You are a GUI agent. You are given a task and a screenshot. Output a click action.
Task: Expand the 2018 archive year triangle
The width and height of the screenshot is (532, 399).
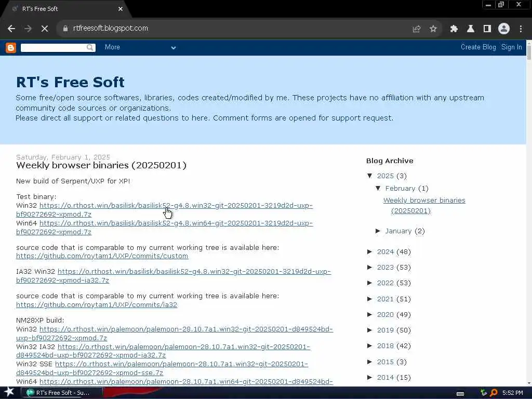[x=370, y=345]
